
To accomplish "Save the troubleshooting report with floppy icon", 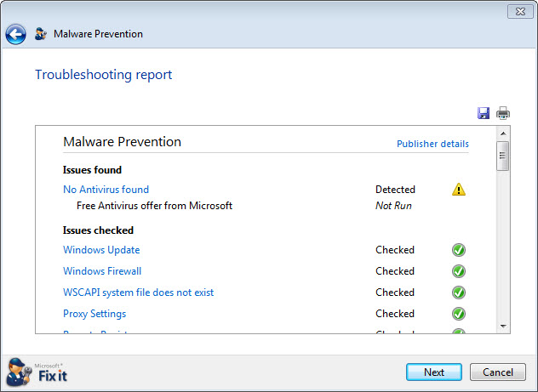I will [484, 113].
